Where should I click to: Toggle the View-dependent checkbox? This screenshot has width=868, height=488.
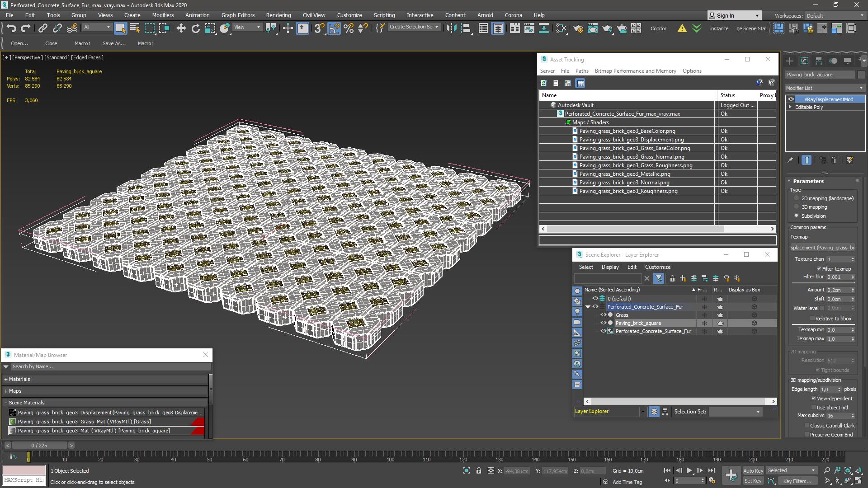(813, 399)
